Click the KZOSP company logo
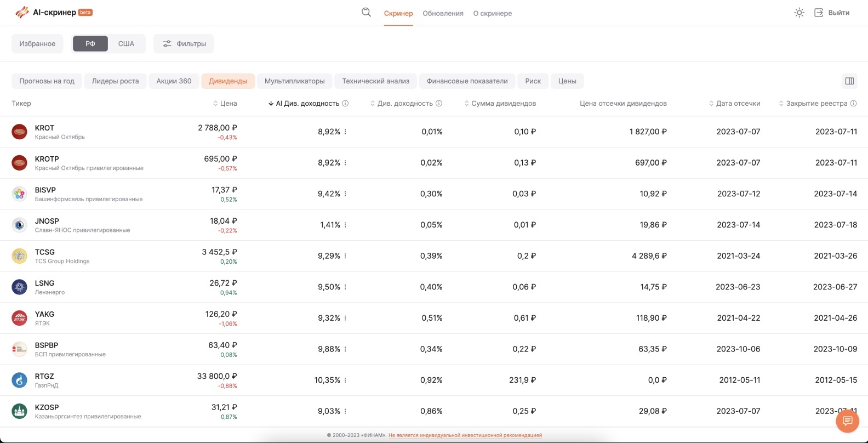868x443 pixels. pyautogui.click(x=20, y=411)
